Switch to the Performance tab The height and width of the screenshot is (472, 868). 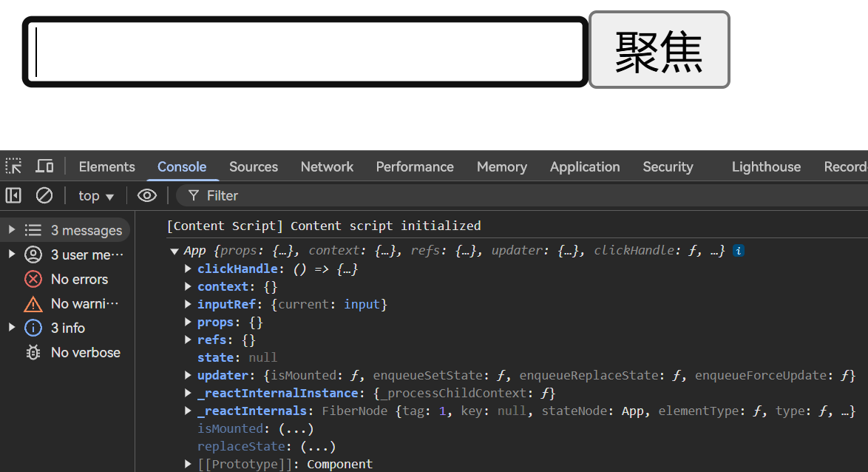(415, 166)
